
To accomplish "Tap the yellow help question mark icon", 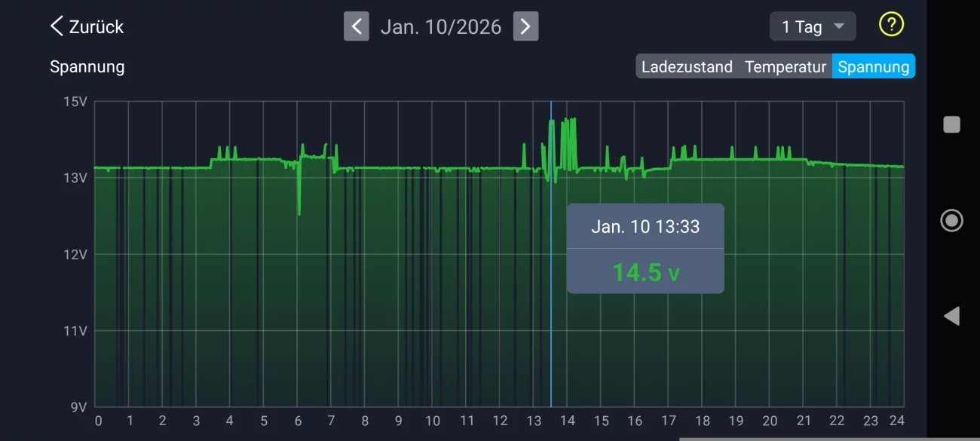I will click(891, 25).
